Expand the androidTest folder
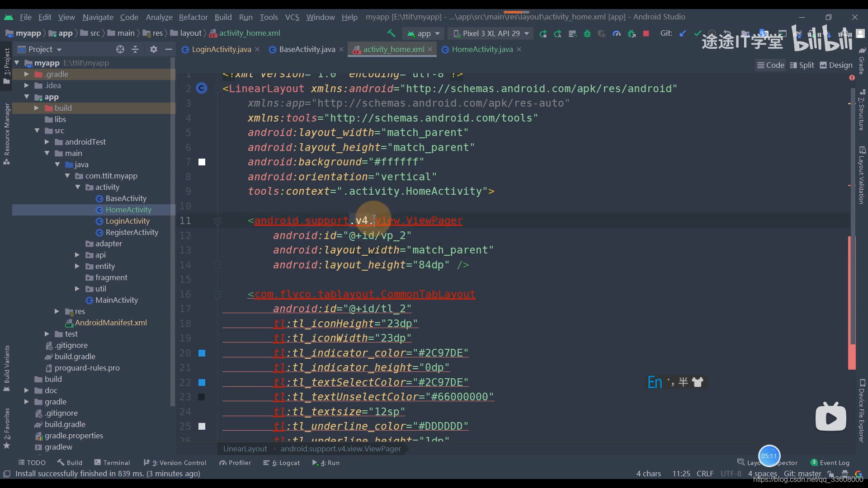 47,142
